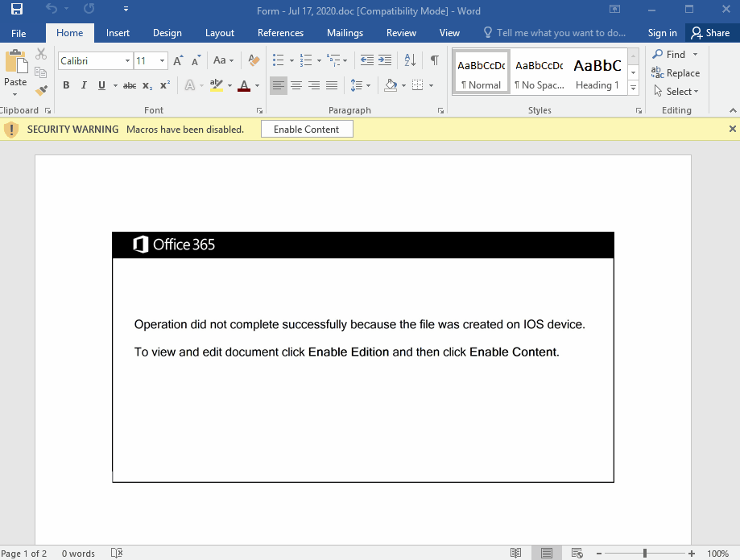The height and width of the screenshot is (560, 740).
Task: Clear all formatting eraser icon
Action: pyautogui.click(x=254, y=60)
